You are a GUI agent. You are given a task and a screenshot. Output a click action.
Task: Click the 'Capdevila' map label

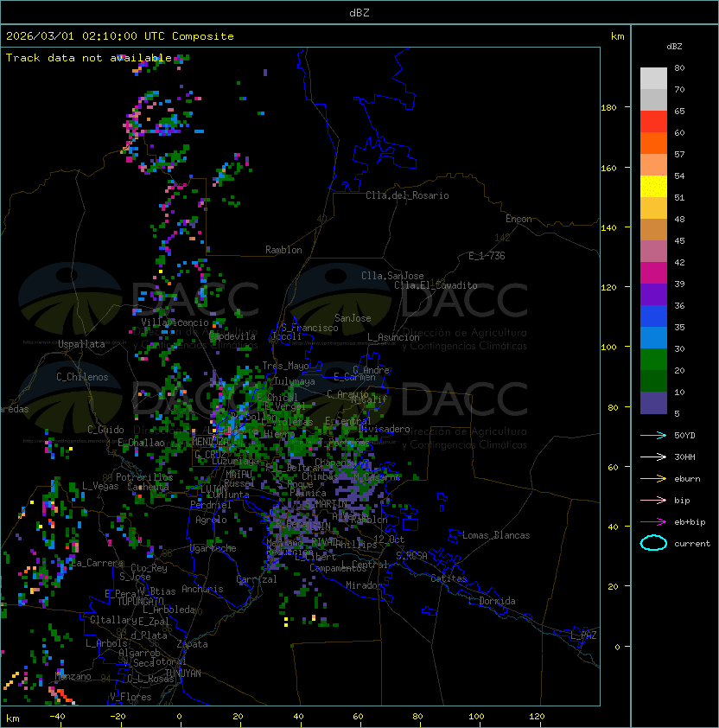click(x=232, y=336)
